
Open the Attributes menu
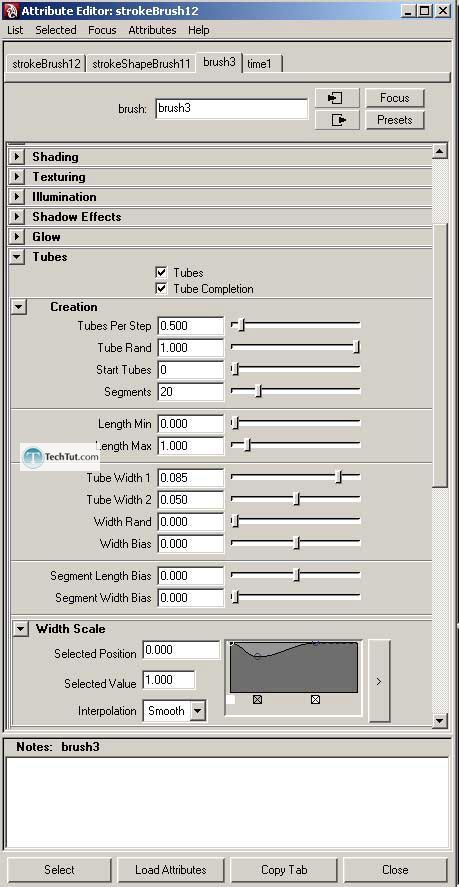pyautogui.click(x=152, y=30)
